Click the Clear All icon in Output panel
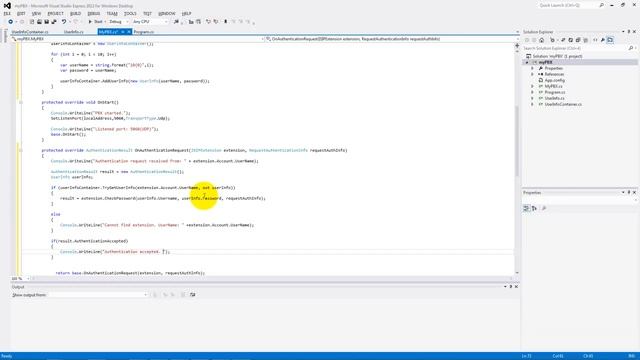This screenshot has height=360, width=640. 183,295
